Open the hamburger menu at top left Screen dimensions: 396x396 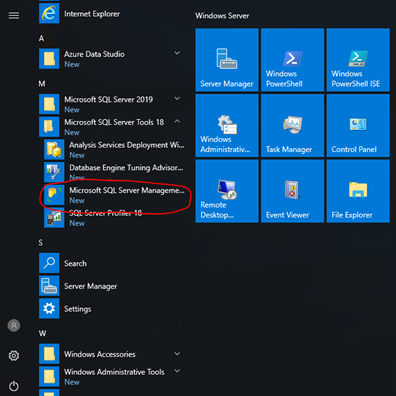pos(14,15)
